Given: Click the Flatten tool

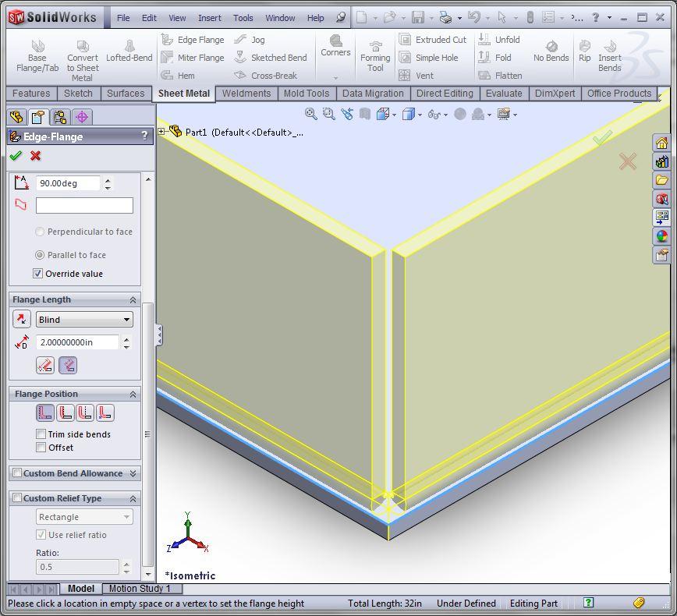Looking at the screenshot, I should click(501, 75).
